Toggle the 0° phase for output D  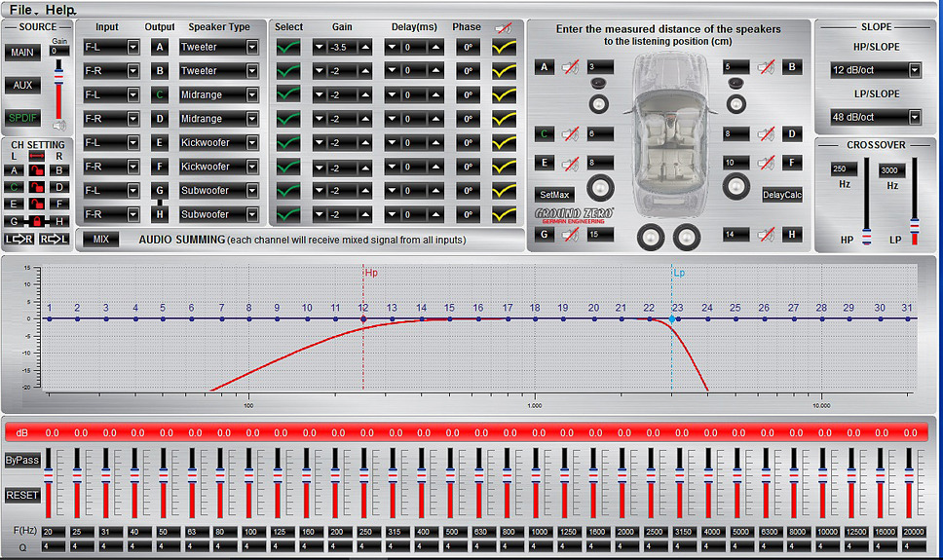[467, 119]
